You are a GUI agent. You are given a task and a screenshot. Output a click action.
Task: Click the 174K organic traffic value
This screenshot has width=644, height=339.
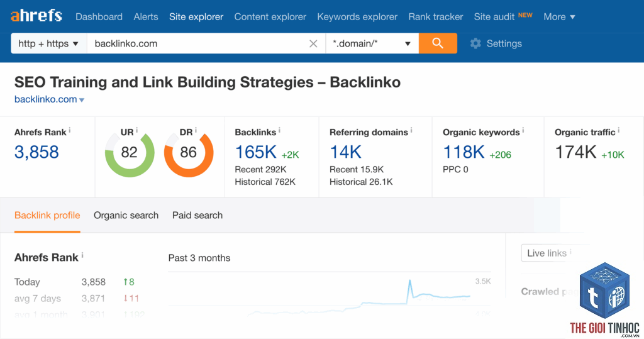click(576, 152)
